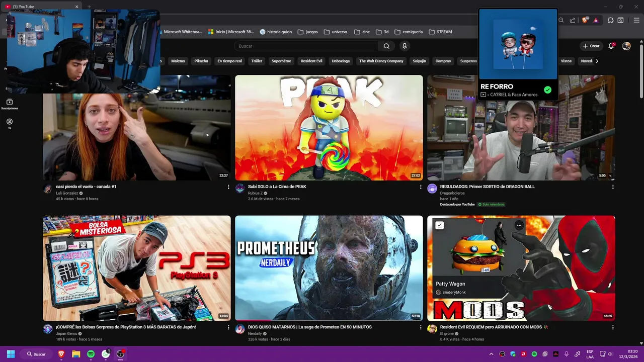644x362 pixels.
Task: Select the 'Superhéroe' category chip
Action: 281,61
